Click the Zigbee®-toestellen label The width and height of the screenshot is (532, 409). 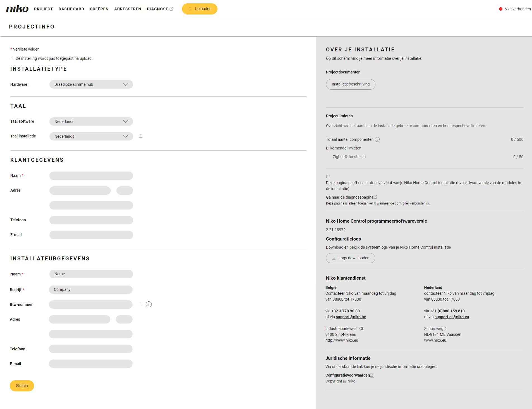pyautogui.click(x=349, y=157)
